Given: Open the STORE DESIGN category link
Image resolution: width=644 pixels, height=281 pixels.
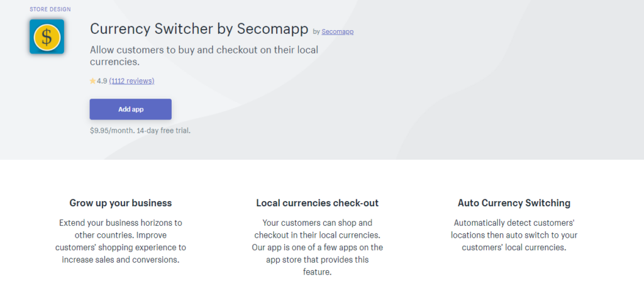Looking at the screenshot, I should pyautogui.click(x=50, y=9).
